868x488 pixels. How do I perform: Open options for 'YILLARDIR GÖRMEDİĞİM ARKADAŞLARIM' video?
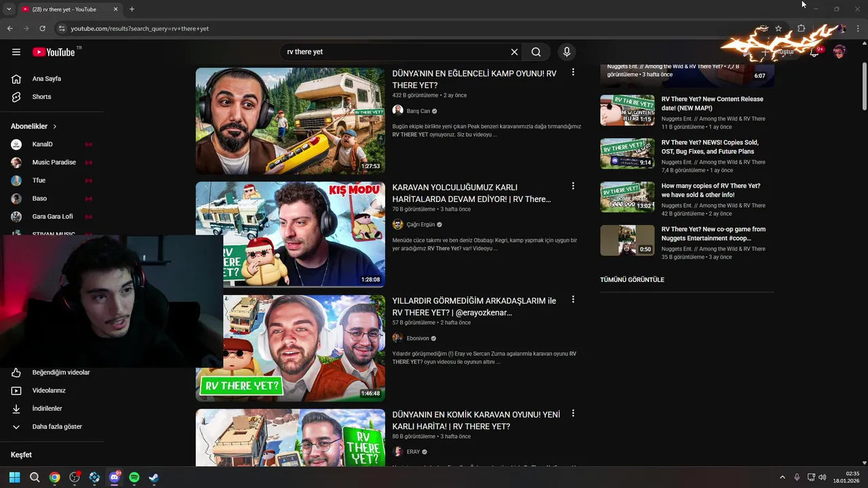coord(573,300)
